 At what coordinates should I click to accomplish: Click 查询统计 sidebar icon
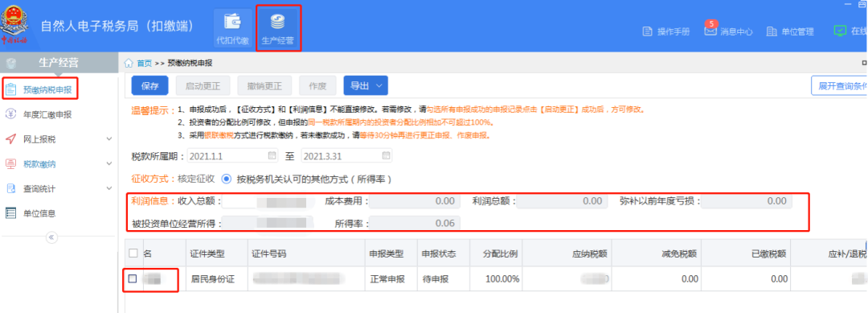pyautogui.click(x=10, y=188)
